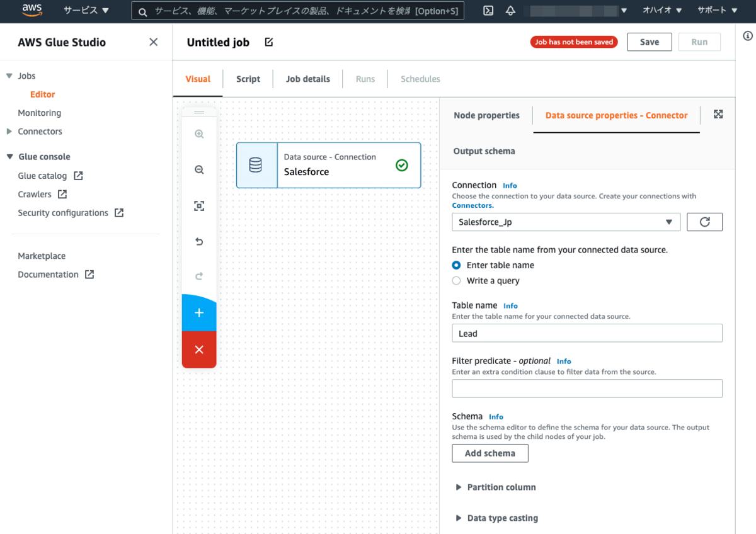The width and height of the screenshot is (756, 534).
Task: Open the Output schema tab
Action: 484,151
